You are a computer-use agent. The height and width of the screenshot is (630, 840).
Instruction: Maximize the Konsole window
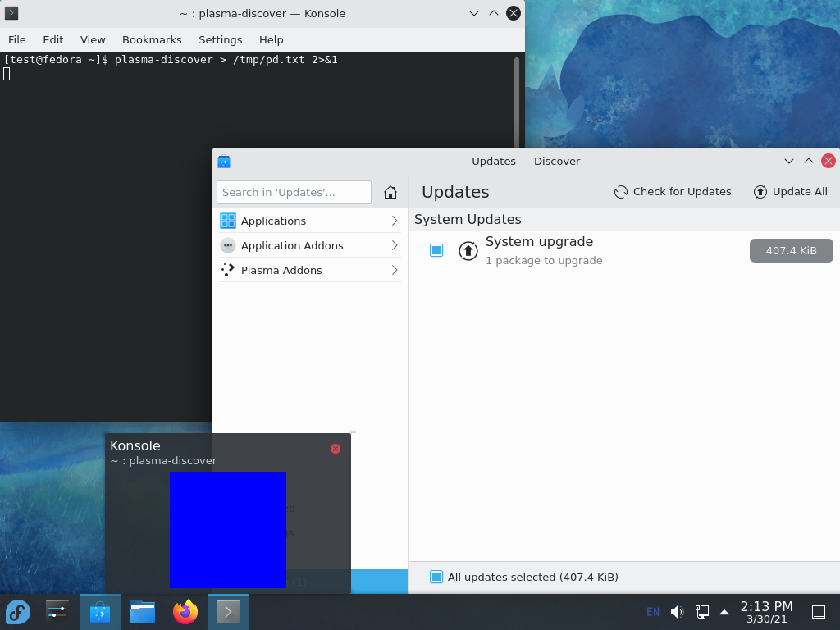[494, 13]
